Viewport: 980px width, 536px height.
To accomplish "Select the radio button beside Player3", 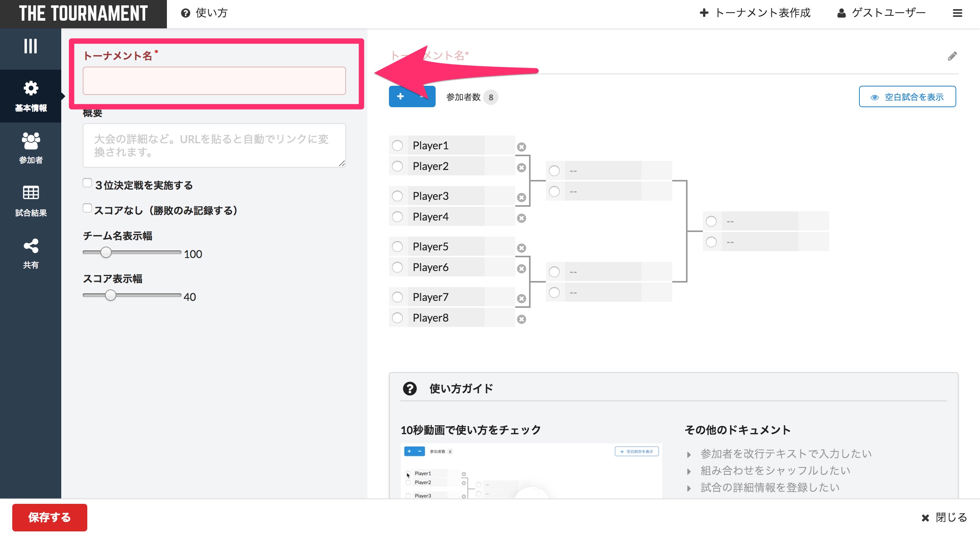I will [397, 196].
